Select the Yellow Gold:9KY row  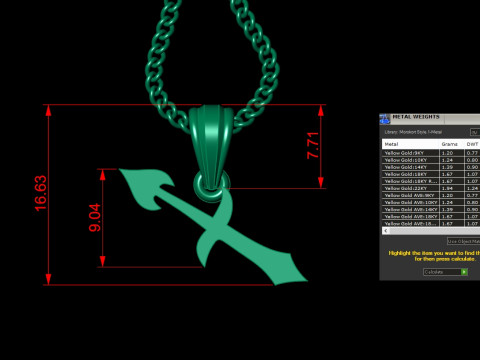[x=431, y=153]
